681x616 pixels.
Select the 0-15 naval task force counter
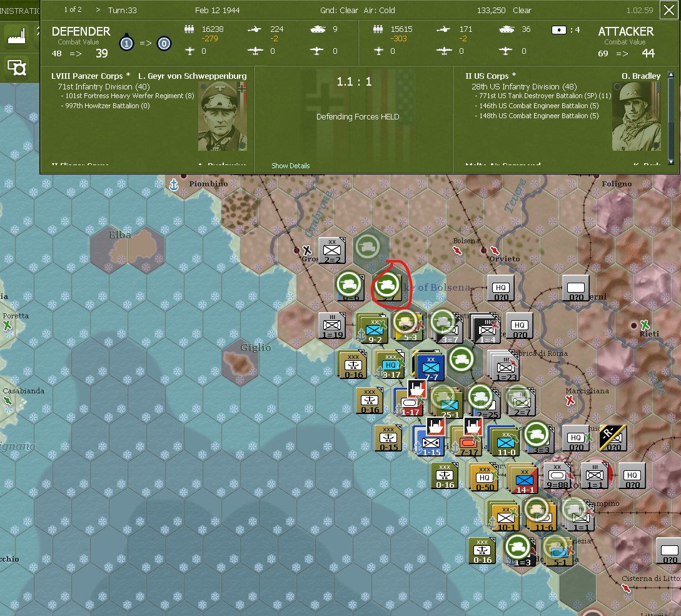(388, 438)
